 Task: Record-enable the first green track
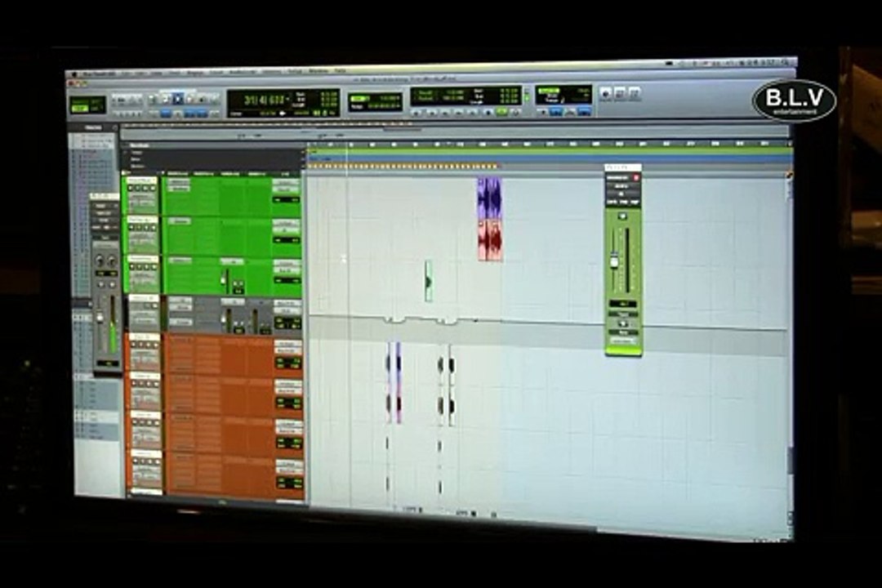tap(130, 188)
